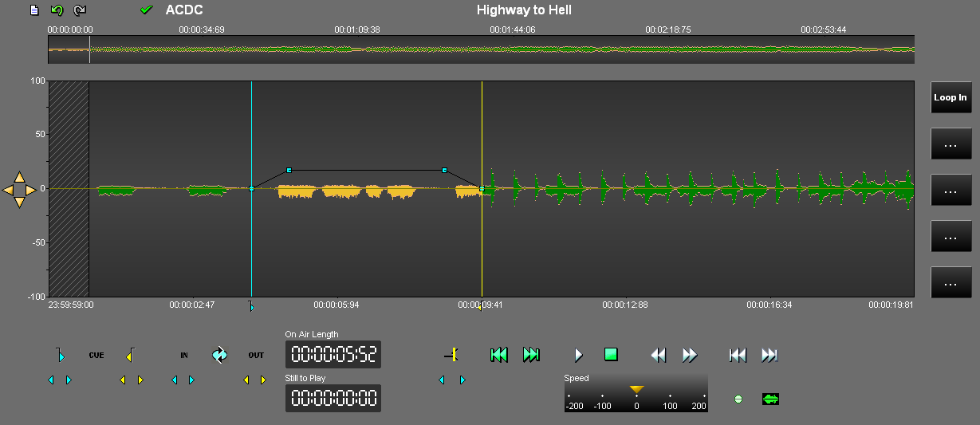
Task: Click the envelope point at yellow cursor line
Action: coord(482,189)
